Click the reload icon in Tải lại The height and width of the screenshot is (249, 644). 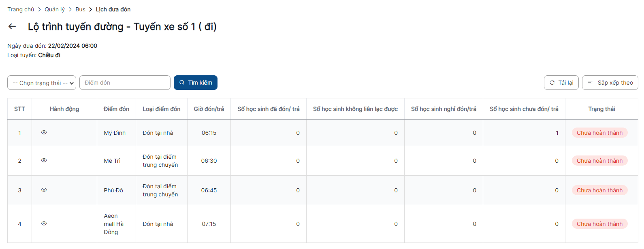pyautogui.click(x=552, y=83)
